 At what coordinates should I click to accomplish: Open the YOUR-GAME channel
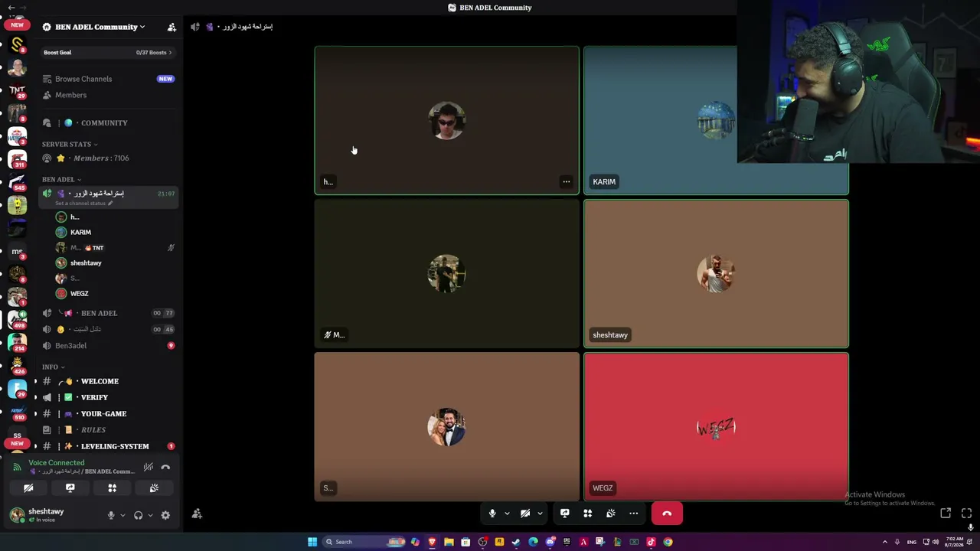108,413
